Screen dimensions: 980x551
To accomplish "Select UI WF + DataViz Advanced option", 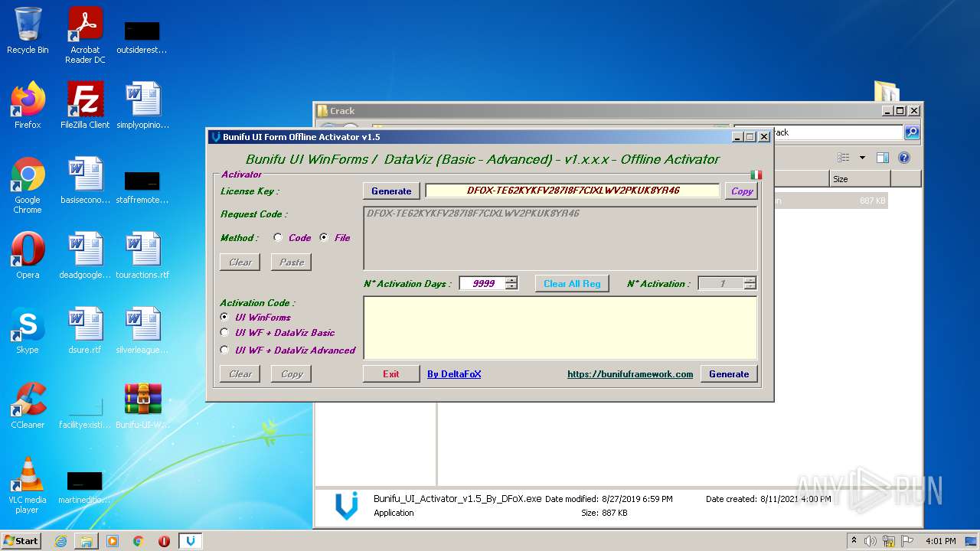I will point(224,350).
